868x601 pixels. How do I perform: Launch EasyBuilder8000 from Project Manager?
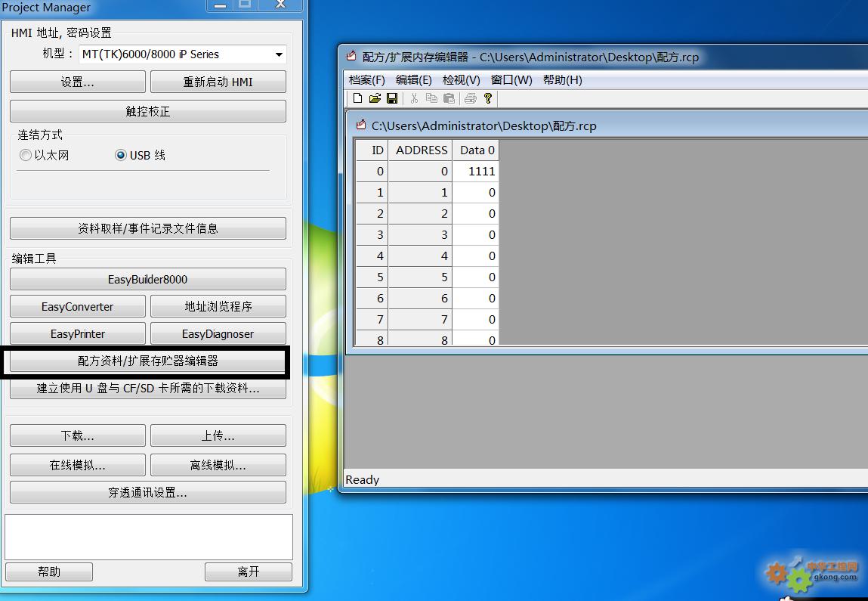pyautogui.click(x=147, y=280)
